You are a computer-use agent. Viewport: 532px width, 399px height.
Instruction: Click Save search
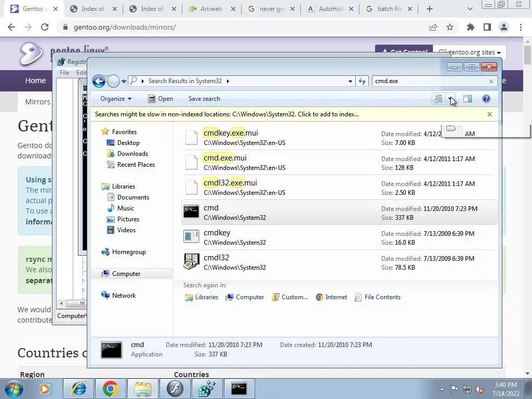coord(204,99)
